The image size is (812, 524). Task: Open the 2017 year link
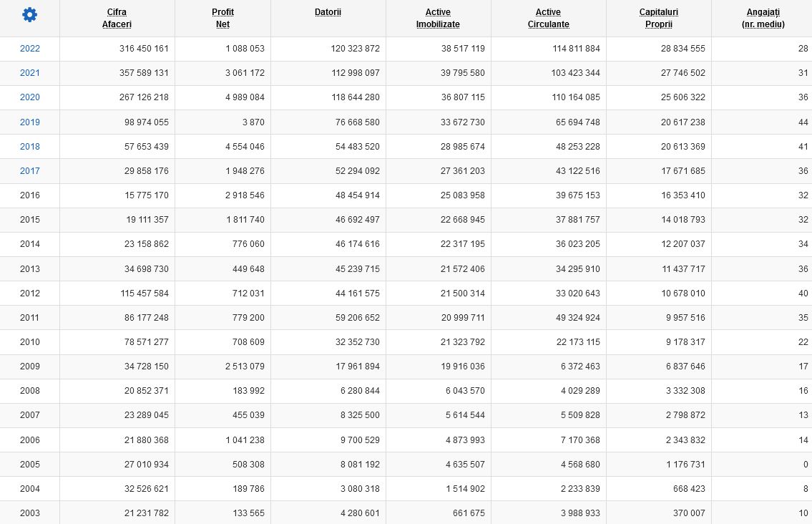29,171
